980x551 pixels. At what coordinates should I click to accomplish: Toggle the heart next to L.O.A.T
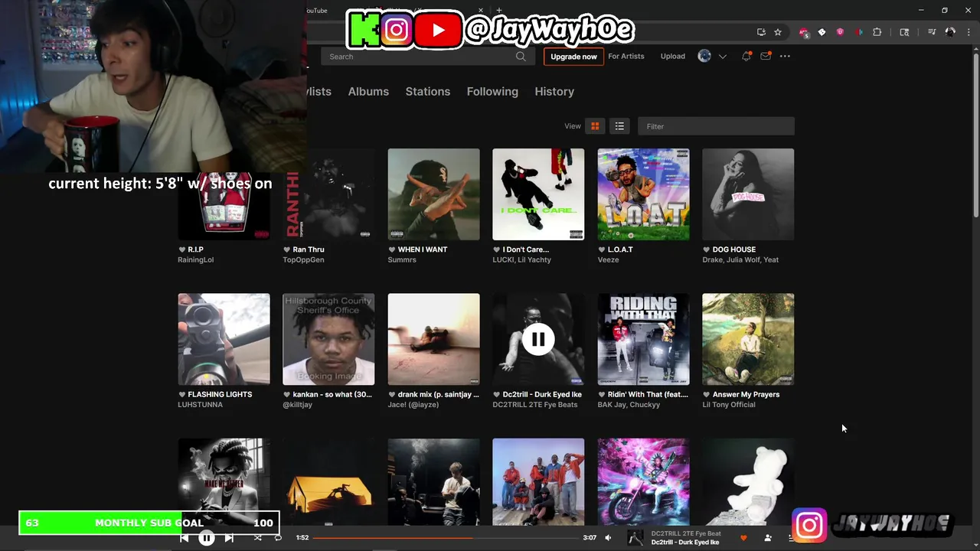pyautogui.click(x=602, y=249)
